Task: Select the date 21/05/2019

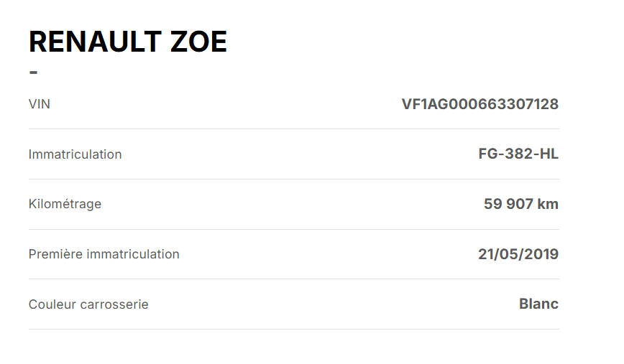Action: [x=518, y=254]
